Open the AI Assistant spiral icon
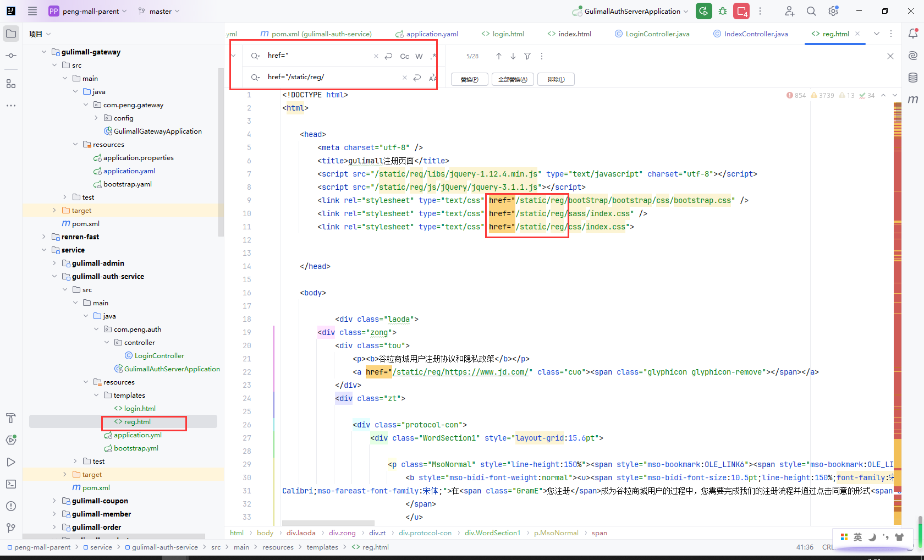The height and width of the screenshot is (560, 924). pos(913,56)
